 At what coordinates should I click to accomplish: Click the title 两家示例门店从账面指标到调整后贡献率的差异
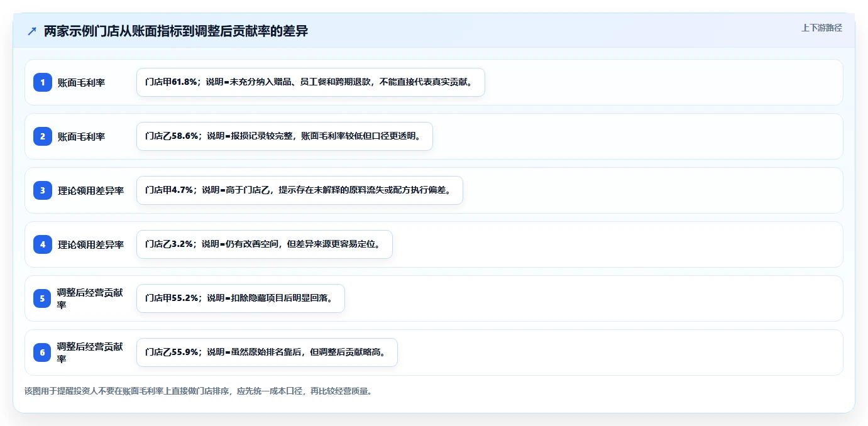[x=176, y=31]
